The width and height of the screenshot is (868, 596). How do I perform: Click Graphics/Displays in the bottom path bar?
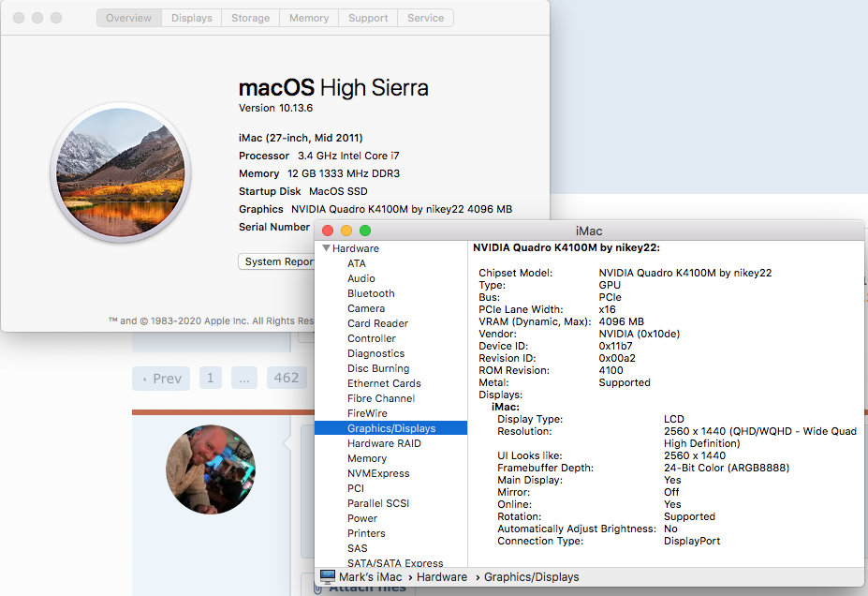[532, 577]
